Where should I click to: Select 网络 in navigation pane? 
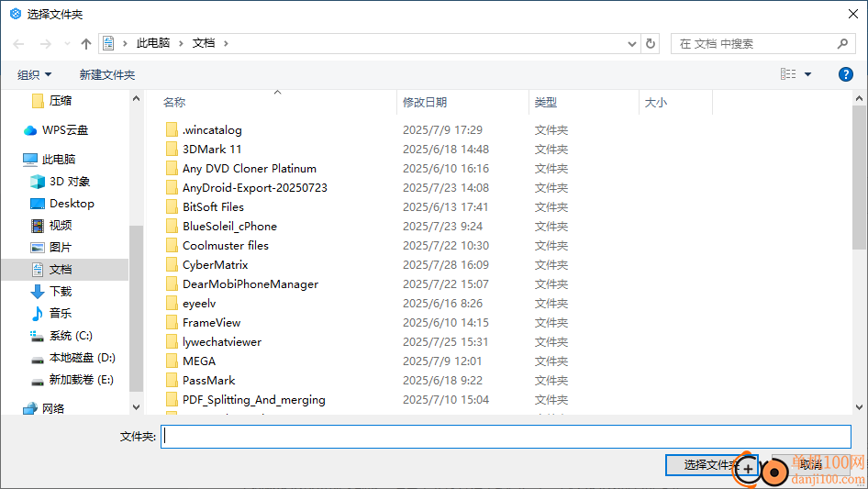click(x=52, y=408)
